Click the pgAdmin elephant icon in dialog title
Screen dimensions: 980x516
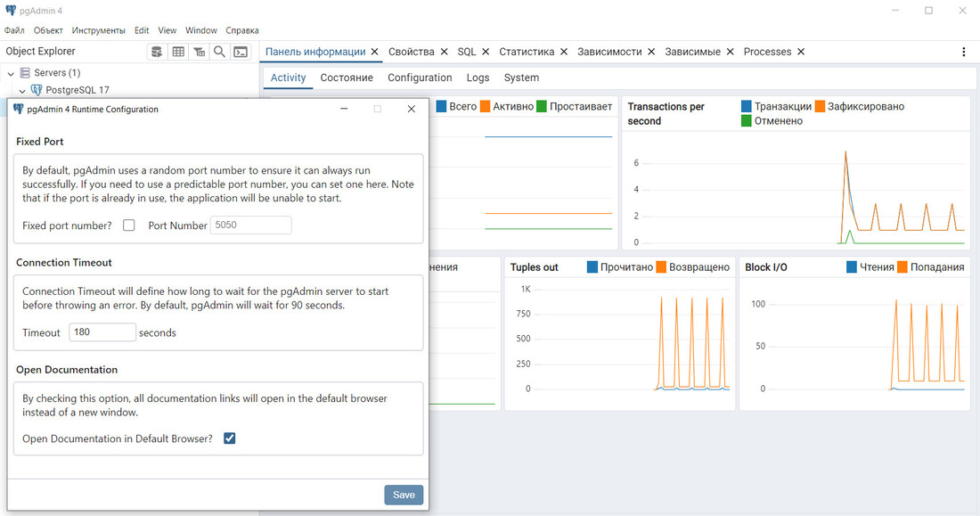18,109
